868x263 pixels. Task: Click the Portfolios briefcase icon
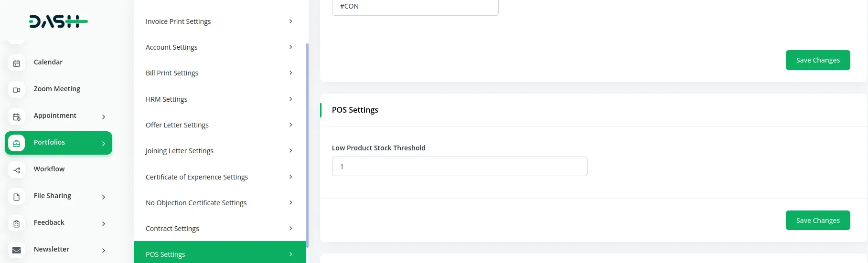coord(17,143)
